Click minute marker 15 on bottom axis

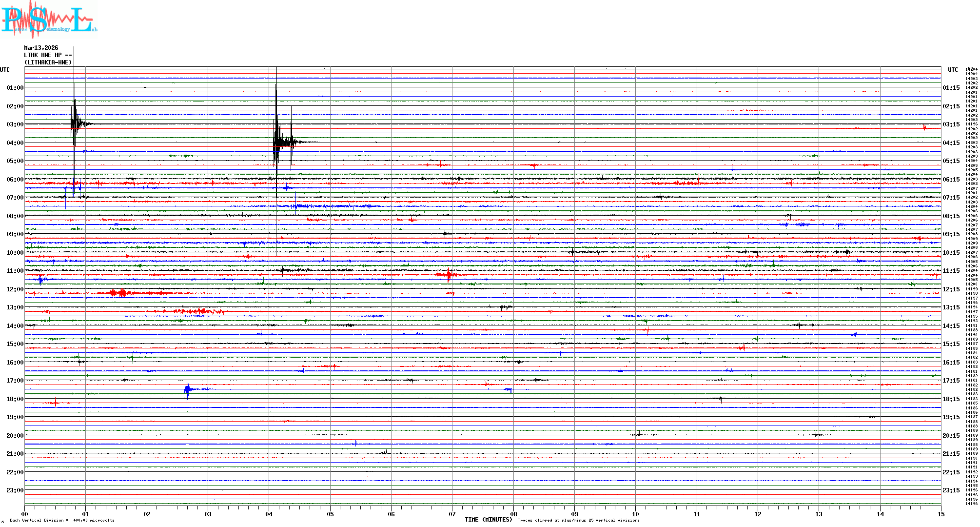pyautogui.click(x=941, y=514)
